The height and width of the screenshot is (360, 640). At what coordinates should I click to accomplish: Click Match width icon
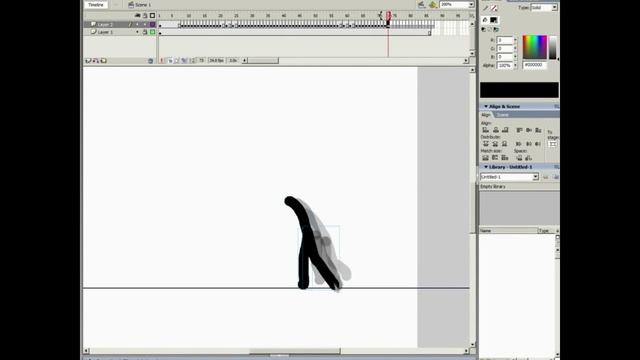pyautogui.click(x=485, y=158)
